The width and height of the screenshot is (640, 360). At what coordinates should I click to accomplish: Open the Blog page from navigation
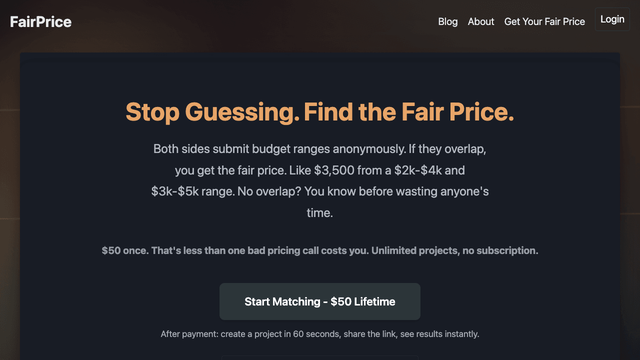[448, 22]
